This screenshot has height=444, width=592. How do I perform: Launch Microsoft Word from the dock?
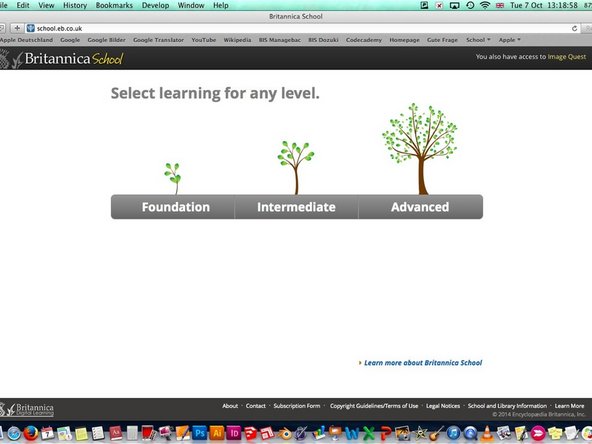click(352, 434)
